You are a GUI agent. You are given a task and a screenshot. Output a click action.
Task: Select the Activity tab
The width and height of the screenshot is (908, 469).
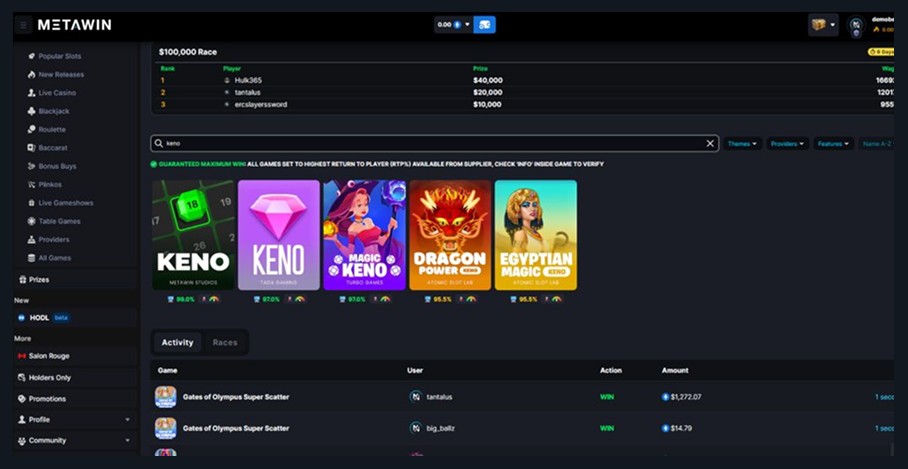pos(177,343)
